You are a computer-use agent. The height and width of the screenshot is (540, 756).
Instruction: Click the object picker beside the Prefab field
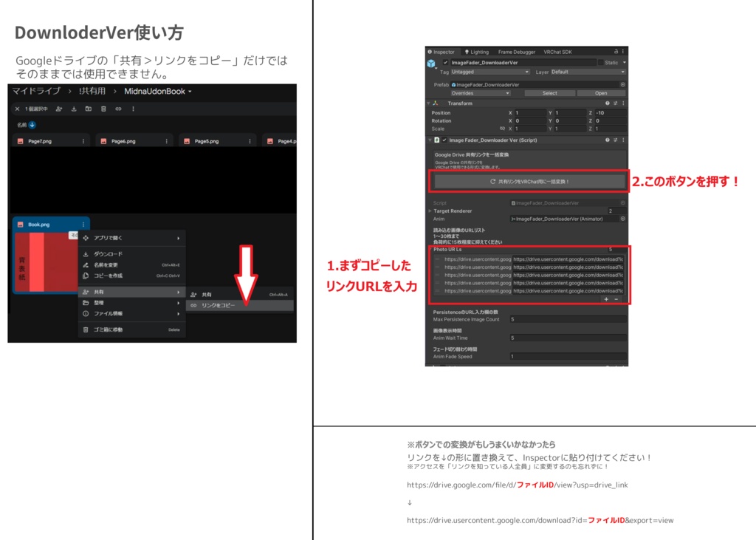point(623,84)
